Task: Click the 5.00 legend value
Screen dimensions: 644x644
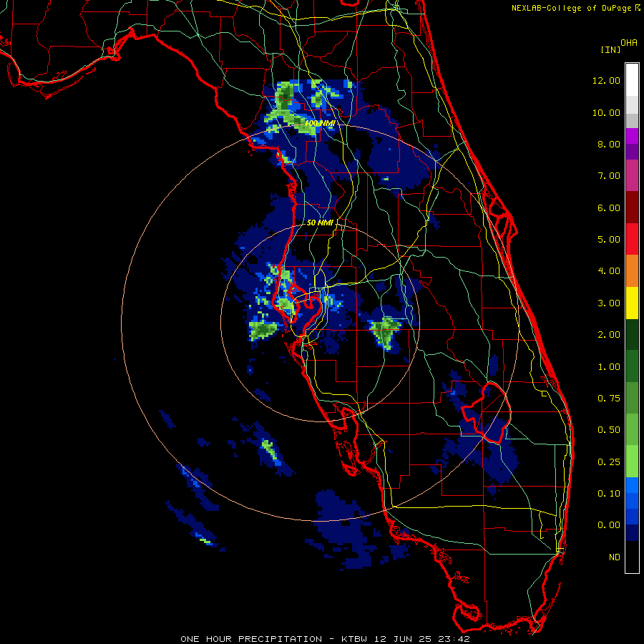Action: (609, 240)
